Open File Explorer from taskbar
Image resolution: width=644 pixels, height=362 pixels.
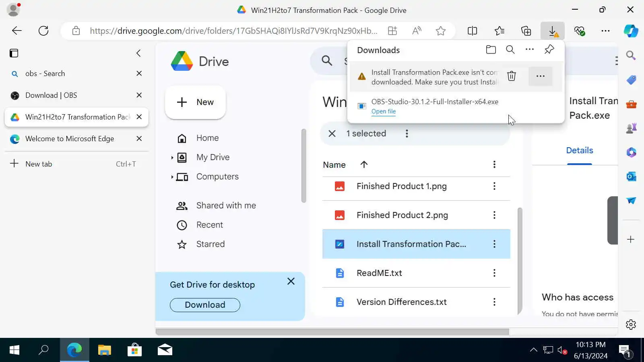tap(105, 350)
